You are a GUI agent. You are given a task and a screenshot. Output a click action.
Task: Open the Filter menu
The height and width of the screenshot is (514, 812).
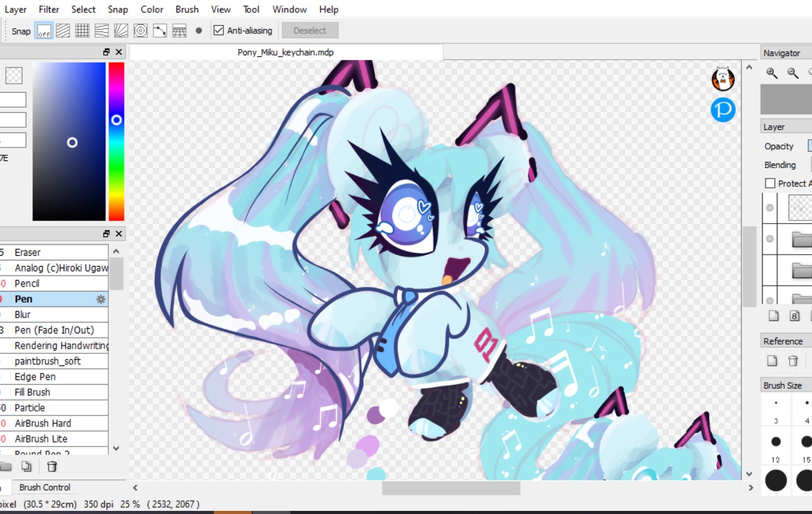(49, 9)
